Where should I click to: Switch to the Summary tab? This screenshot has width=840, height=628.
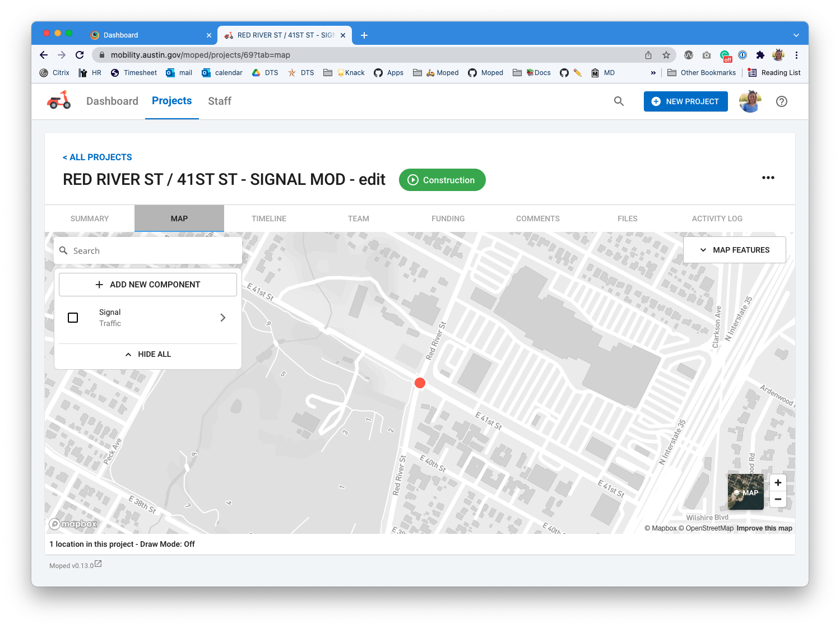click(90, 218)
